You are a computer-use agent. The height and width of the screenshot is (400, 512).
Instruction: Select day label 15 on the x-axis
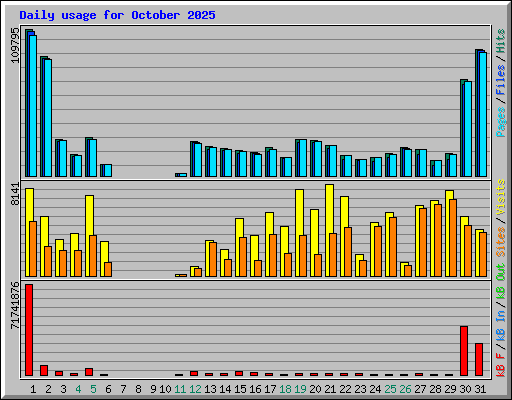coord(240,389)
